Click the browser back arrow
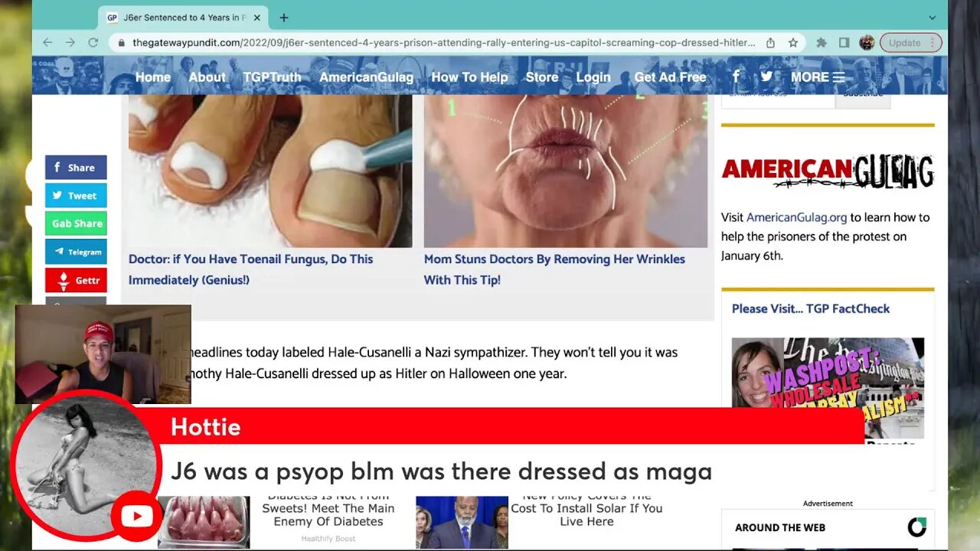This screenshot has height=551, width=980. (47, 43)
